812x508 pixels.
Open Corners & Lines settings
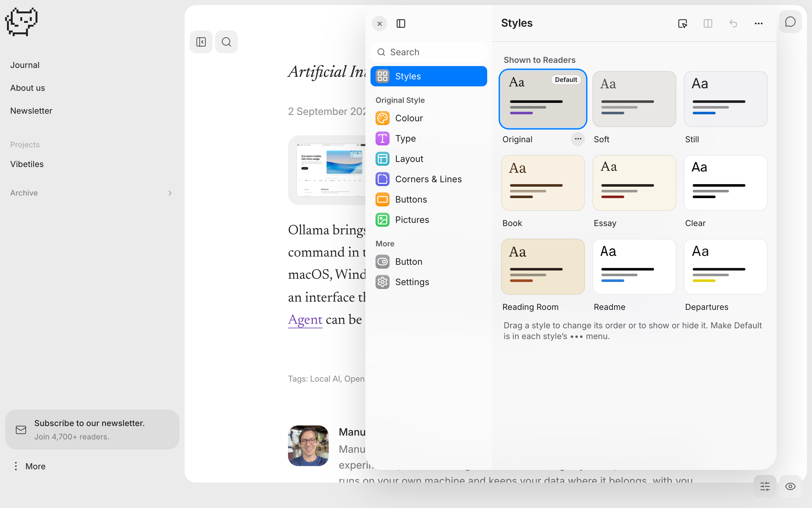click(429, 179)
